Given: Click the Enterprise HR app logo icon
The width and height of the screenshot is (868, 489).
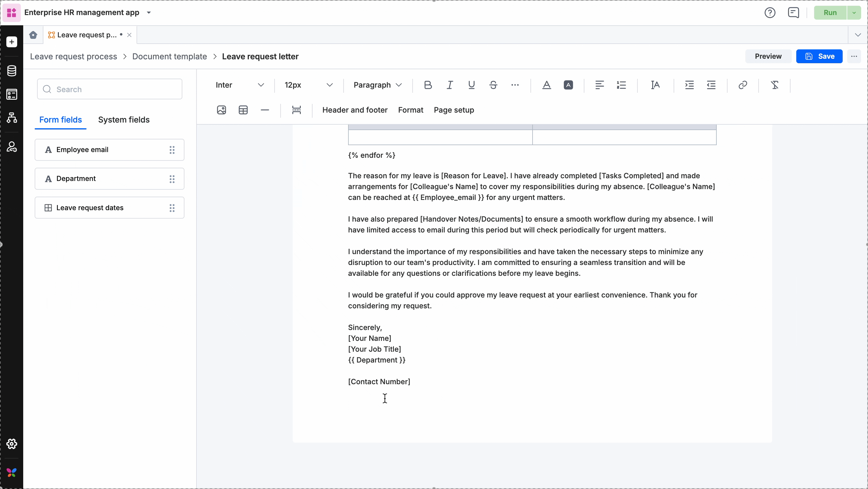Looking at the screenshot, I should point(12,13).
